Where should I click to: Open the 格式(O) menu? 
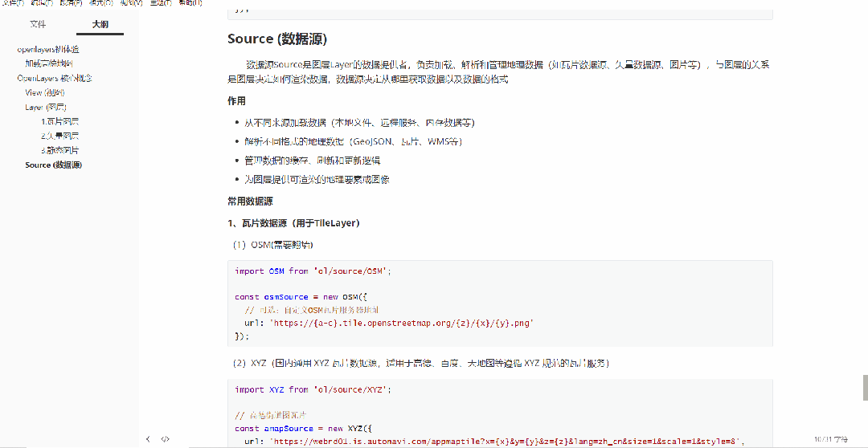[101, 2]
